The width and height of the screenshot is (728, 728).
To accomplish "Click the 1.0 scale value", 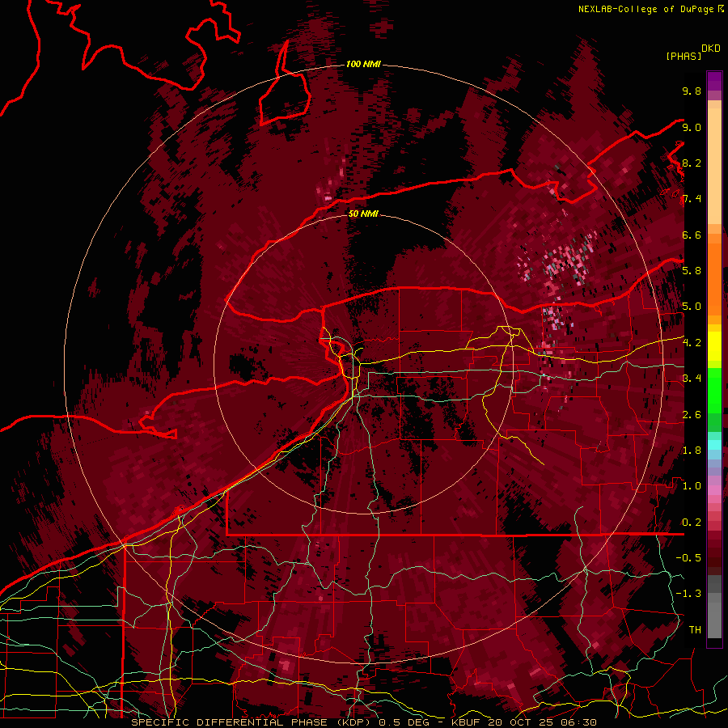I will 692,485.
